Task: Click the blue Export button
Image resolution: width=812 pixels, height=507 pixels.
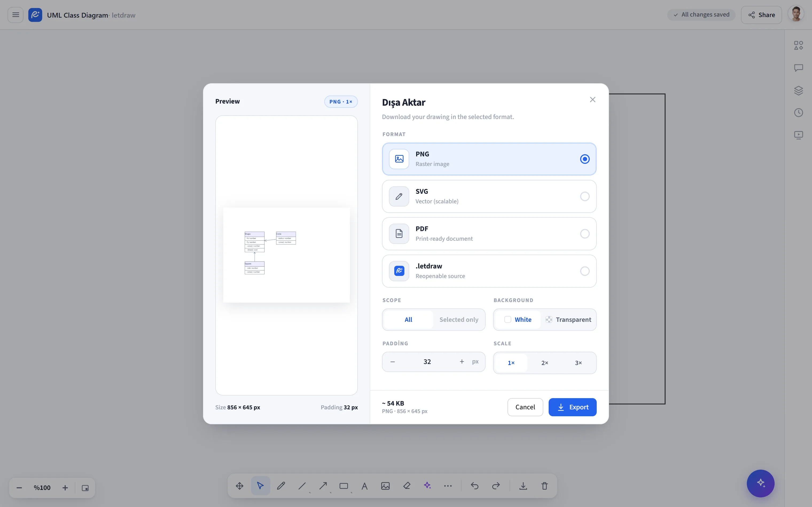Action: (x=572, y=407)
